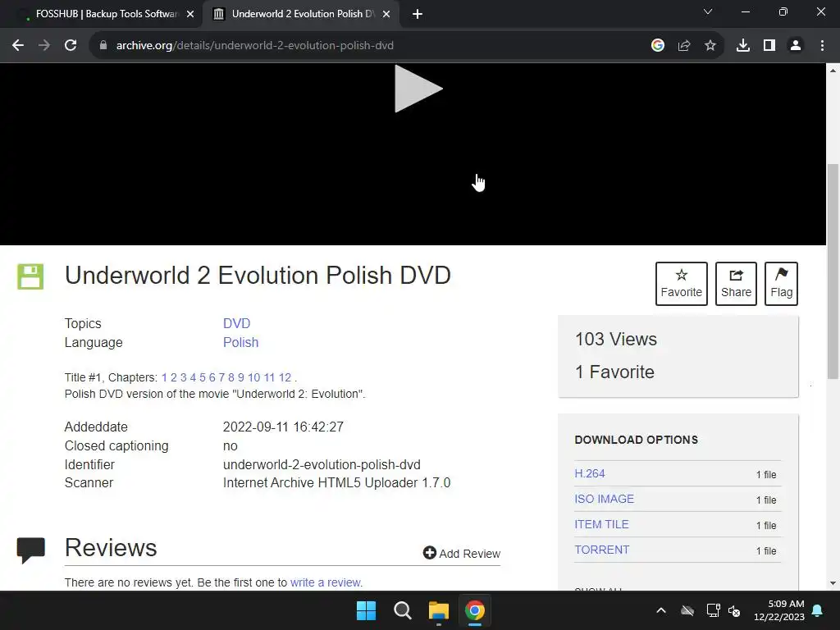Click the 1 Favorite text
Image resolution: width=840 pixels, height=630 pixels.
pos(614,372)
